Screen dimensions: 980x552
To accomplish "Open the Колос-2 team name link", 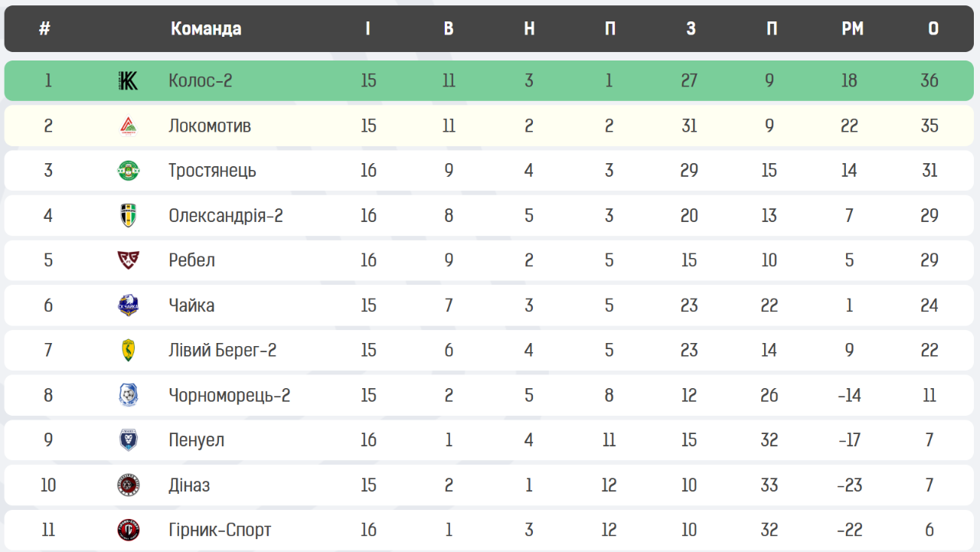I will point(200,80).
